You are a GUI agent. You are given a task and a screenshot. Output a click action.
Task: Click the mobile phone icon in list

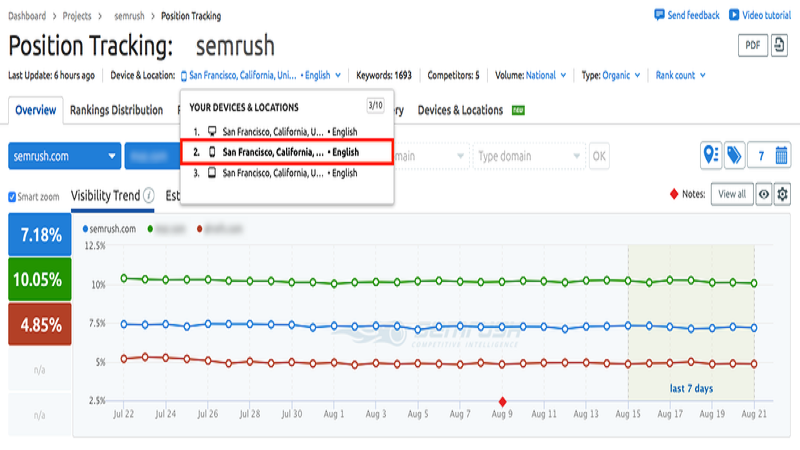[x=212, y=152]
